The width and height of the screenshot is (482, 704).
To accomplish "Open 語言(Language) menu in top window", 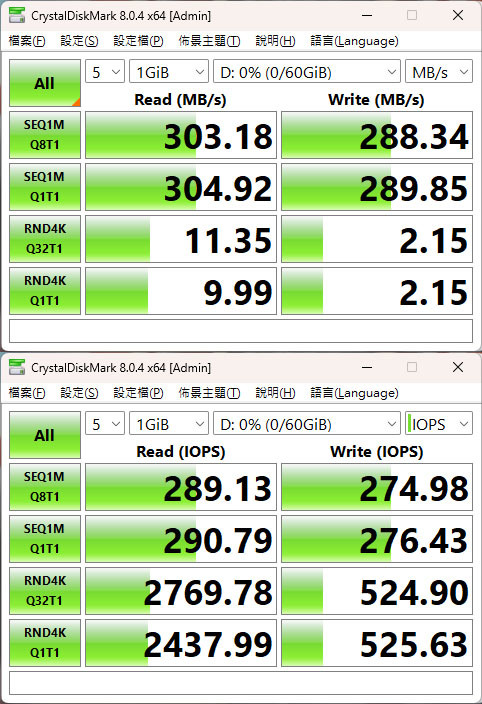I will tap(355, 41).
